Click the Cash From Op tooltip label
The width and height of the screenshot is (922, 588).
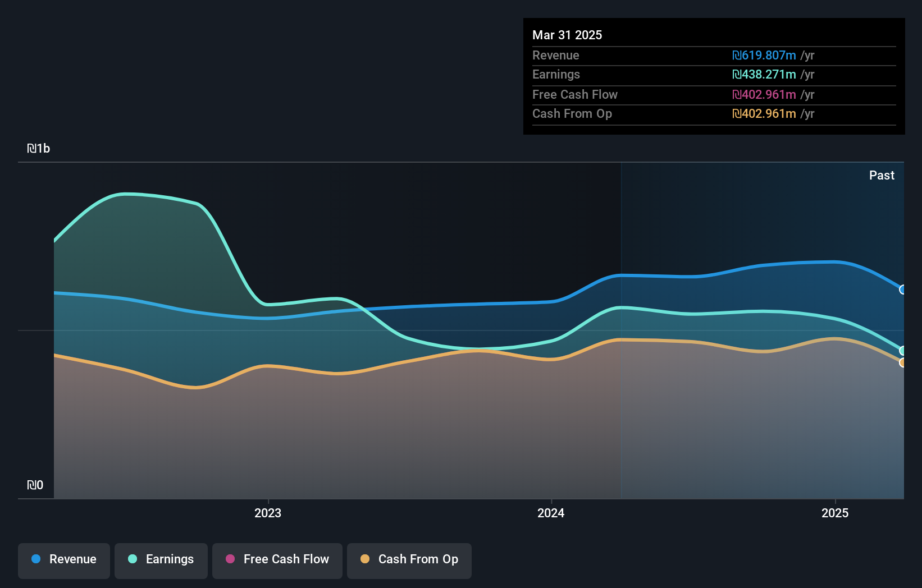(x=572, y=114)
